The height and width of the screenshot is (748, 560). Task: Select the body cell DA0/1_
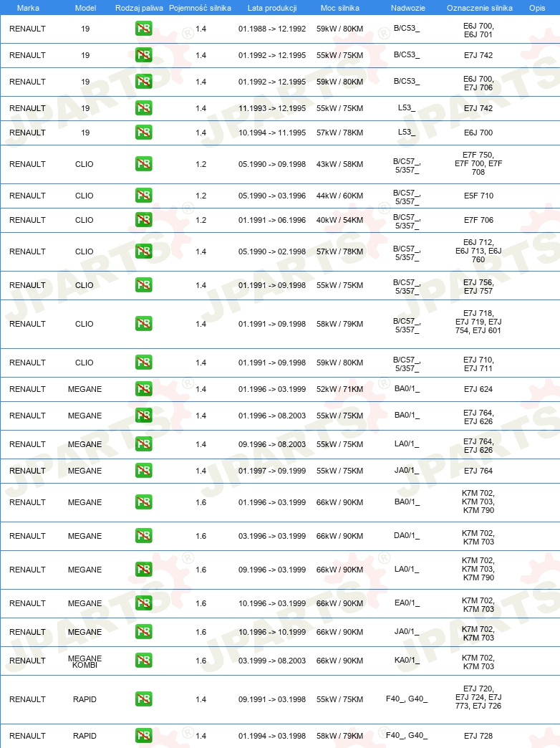click(x=407, y=536)
